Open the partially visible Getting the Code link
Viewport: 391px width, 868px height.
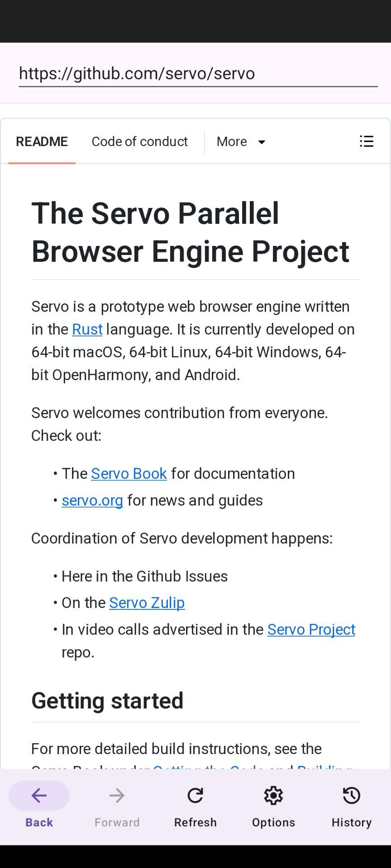point(208,766)
